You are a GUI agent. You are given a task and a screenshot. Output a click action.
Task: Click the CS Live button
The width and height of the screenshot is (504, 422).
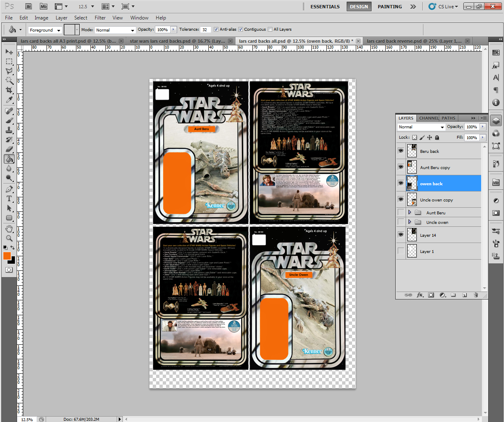[443, 7]
